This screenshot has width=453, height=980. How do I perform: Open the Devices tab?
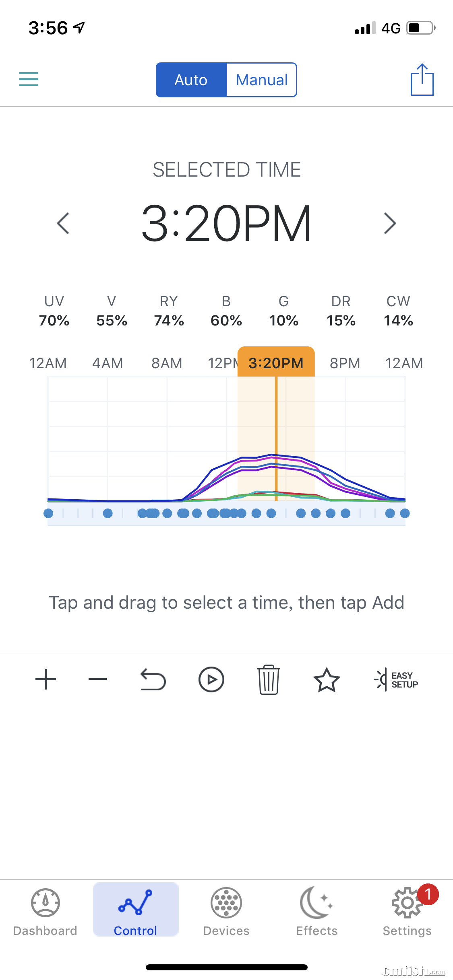[226, 911]
